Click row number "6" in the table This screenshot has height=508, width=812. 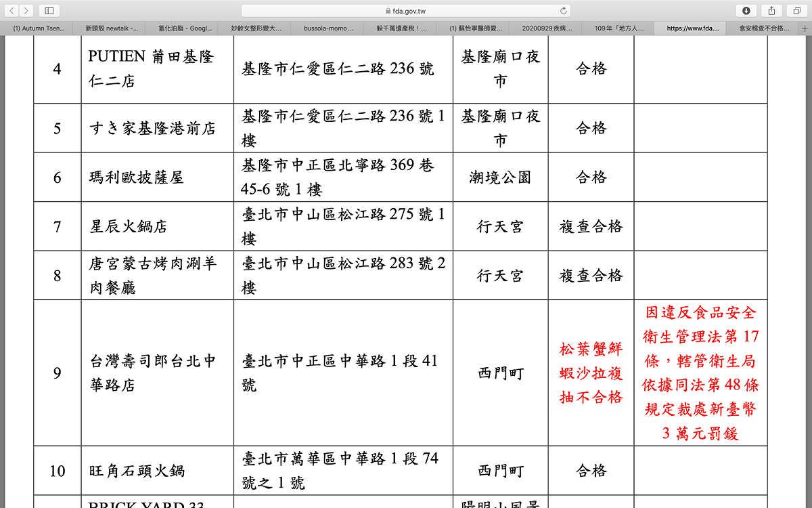click(58, 177)
